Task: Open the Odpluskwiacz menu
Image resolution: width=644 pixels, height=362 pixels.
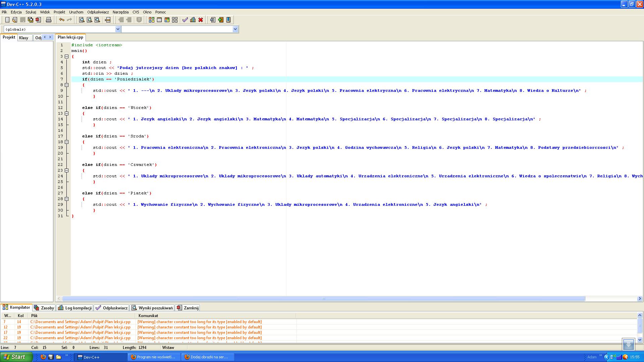Action: click(x=98, y=12)
